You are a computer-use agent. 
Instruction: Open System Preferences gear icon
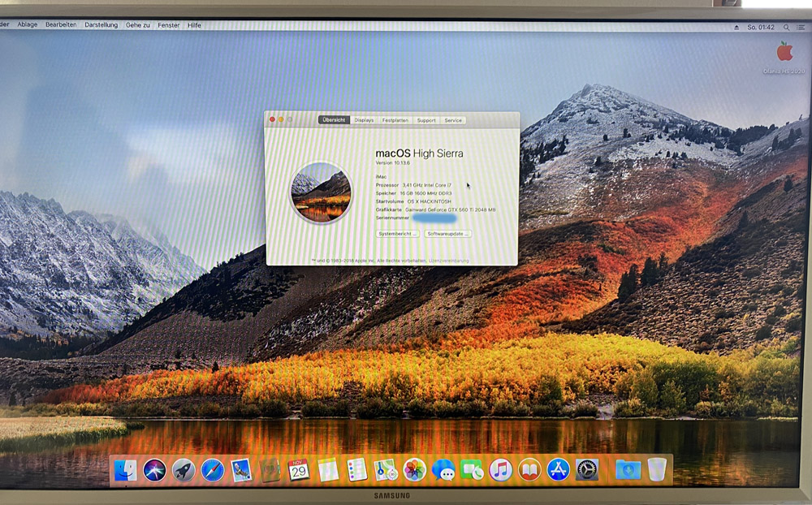tap(587, 469)
